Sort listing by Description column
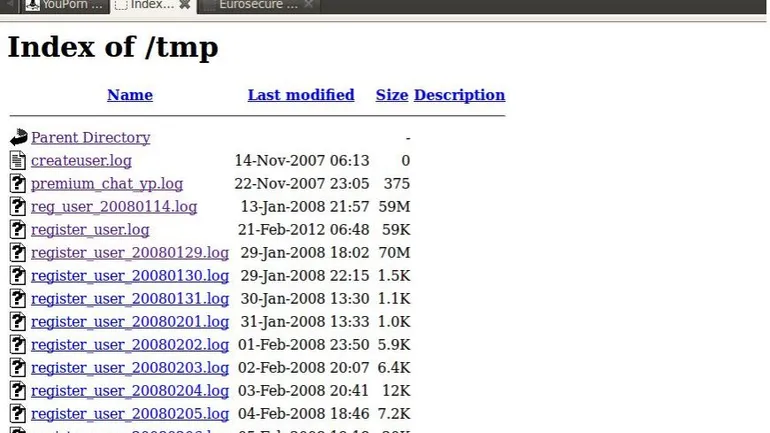770x433 pixels. [459, 95]
